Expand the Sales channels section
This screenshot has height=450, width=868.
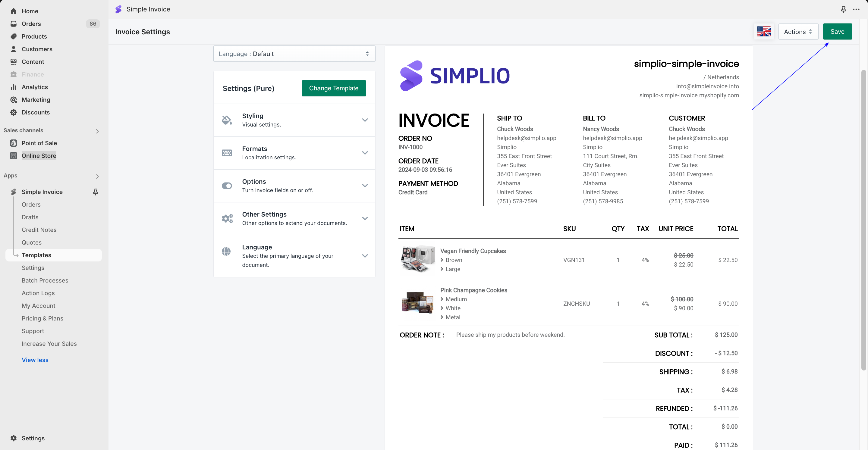click(97, 131)
